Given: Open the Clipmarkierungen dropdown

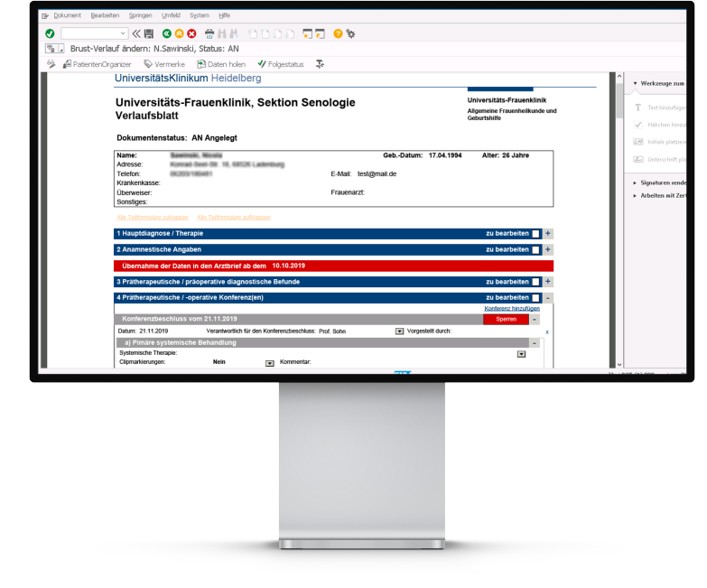Looking at the screenshot, I should (x=269, y=363).
